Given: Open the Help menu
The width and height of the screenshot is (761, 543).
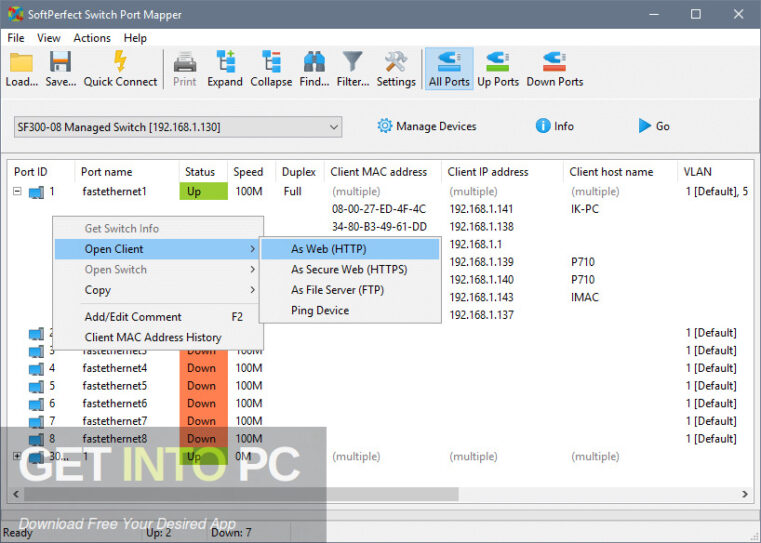Looking at the screenshot, I should tap(135, 38).
